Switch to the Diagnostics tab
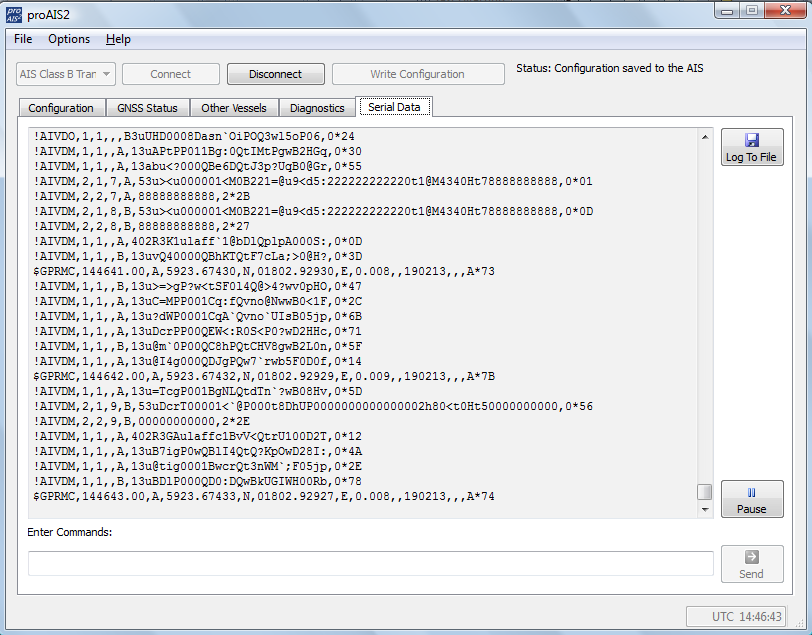812x635 pixels. tap(317, 108)
